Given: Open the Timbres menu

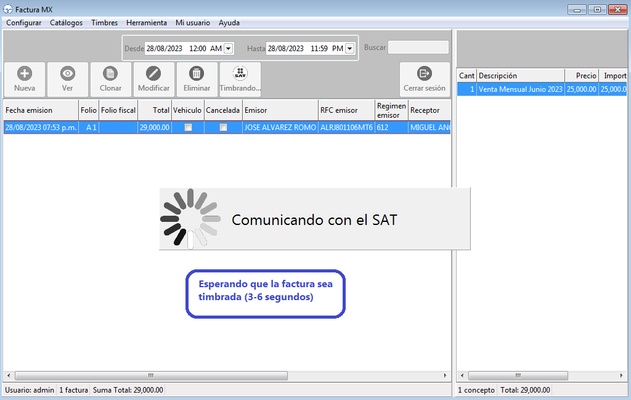Looking at the screenshot, I should 104,23.
